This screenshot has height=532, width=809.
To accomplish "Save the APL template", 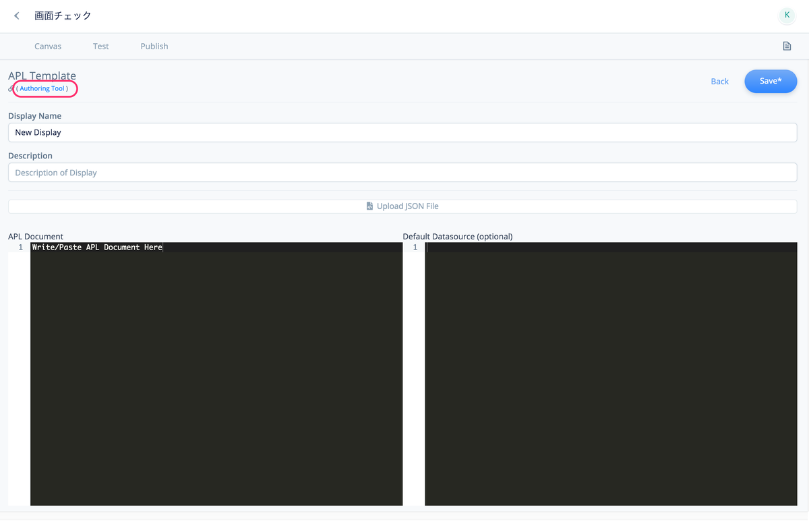I will 771,81.
